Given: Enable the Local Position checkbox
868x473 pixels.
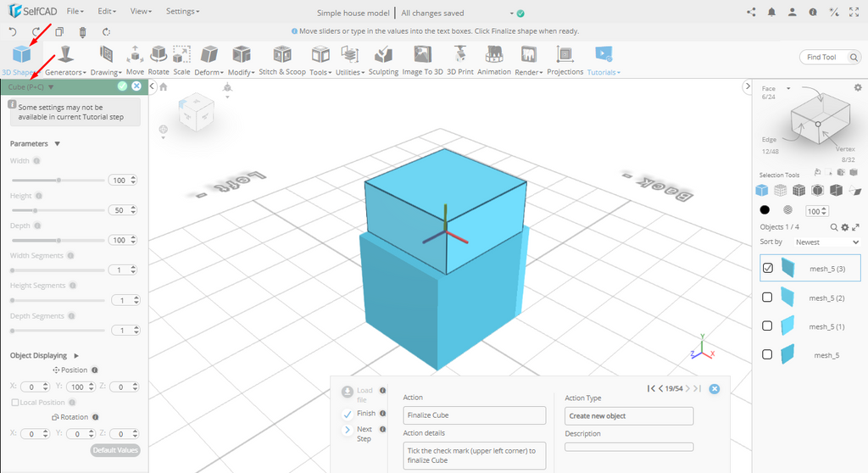Looking at the screenshot, I should tap(15, 403).
